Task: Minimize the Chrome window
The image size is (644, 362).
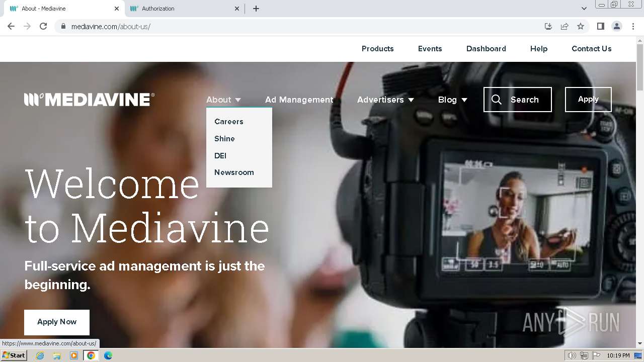Action: (602, 5)
